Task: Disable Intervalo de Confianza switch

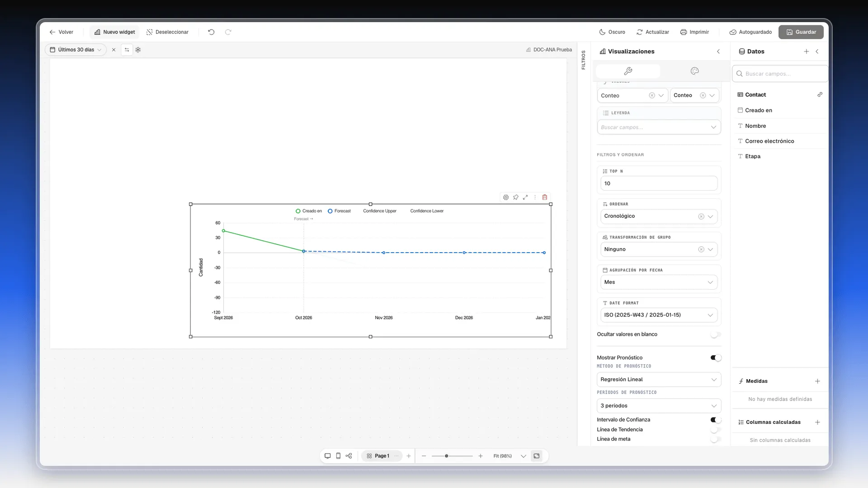Action: click(x=716, y=420)
